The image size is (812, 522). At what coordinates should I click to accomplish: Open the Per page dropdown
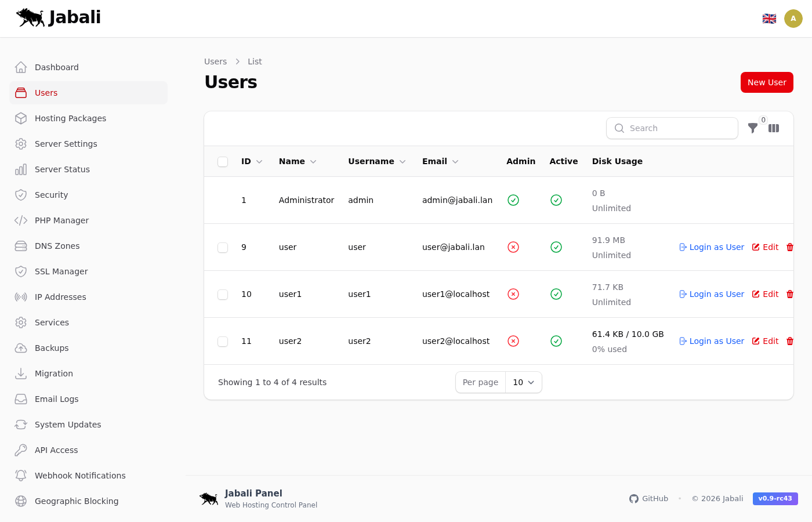click(x=523, y=382)
